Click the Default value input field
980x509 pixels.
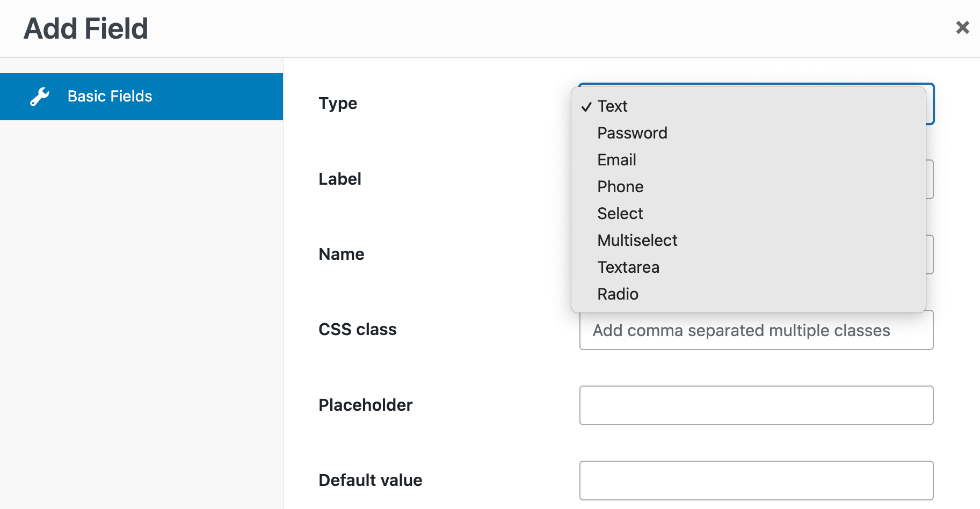pyautogui.click(x=756, y=481)
